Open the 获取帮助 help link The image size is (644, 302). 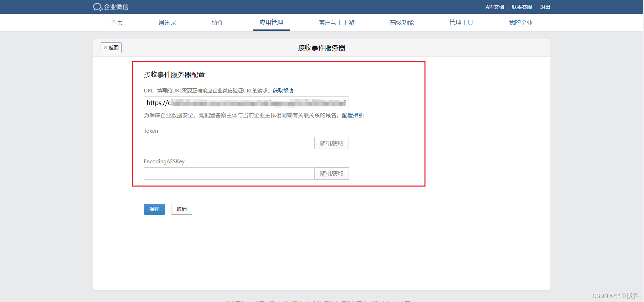tap(283, 91)
